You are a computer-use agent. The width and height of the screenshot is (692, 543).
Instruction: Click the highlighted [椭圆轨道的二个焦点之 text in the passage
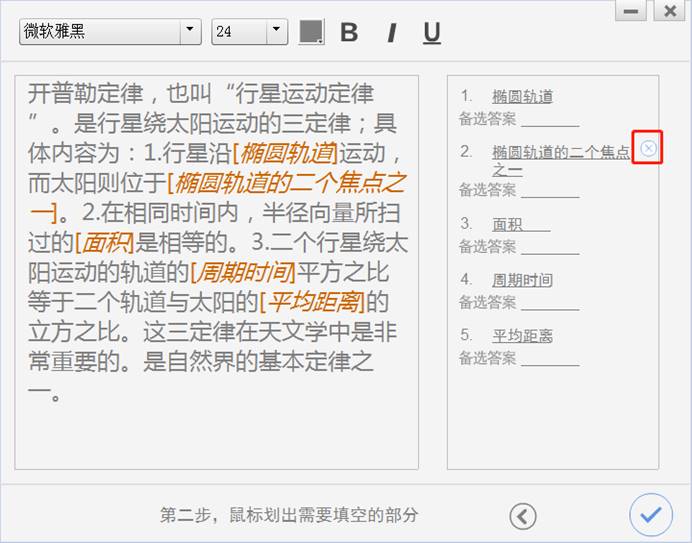[286, 183]
